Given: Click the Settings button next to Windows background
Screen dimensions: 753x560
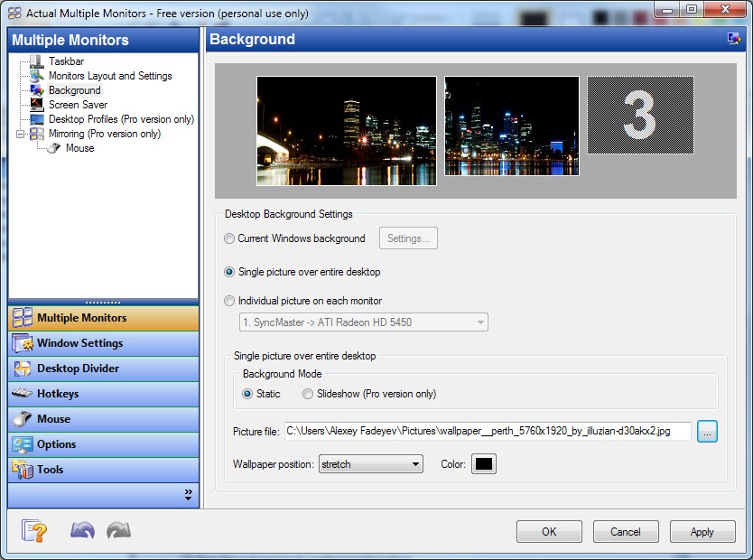Looking at the screenshot, I should [408, 238].
